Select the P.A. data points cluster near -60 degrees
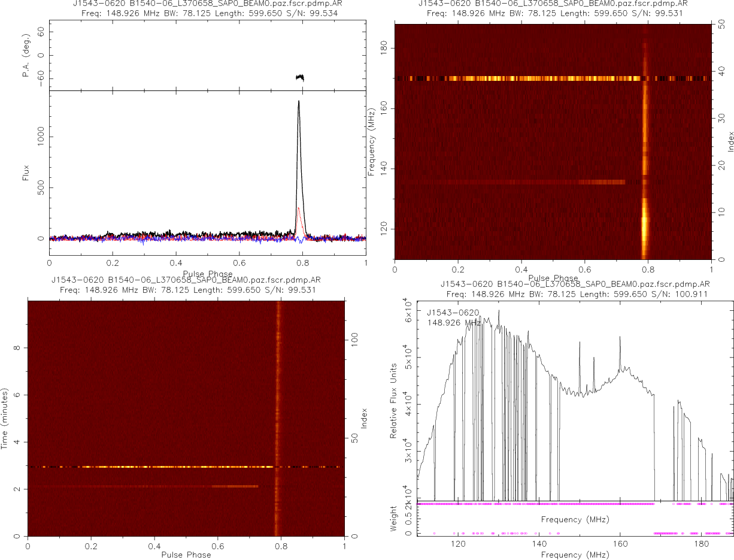 pos(300,77)
